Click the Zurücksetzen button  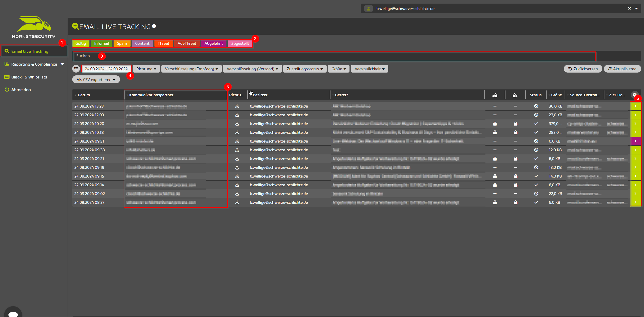[x=583, y=69]
